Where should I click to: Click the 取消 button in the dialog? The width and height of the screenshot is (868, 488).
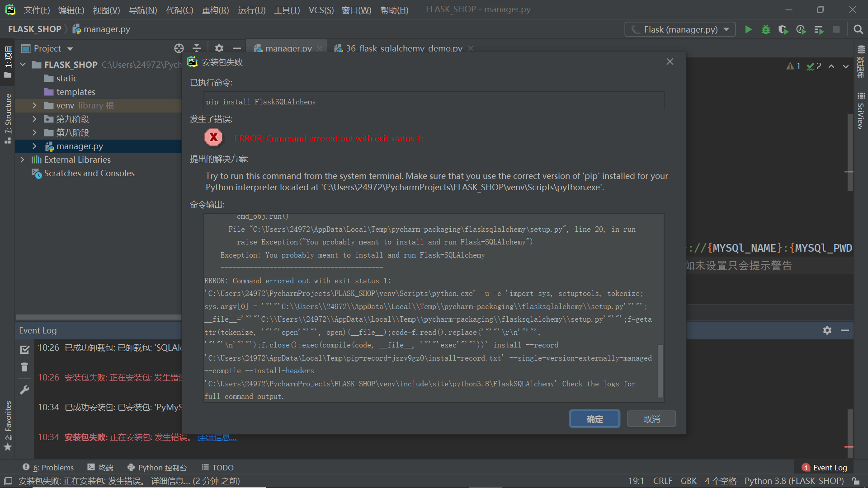click(651, 419)
